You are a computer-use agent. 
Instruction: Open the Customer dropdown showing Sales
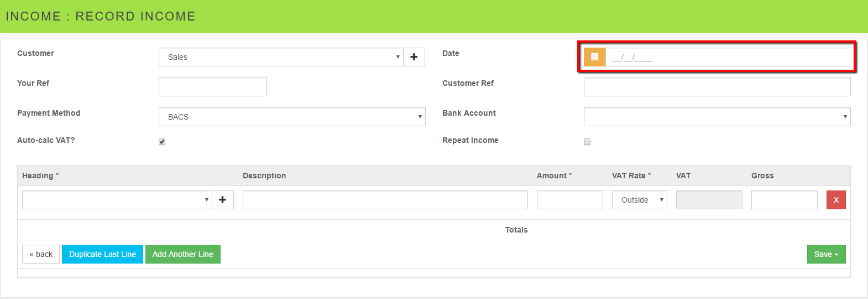click(x=281, y=57)
